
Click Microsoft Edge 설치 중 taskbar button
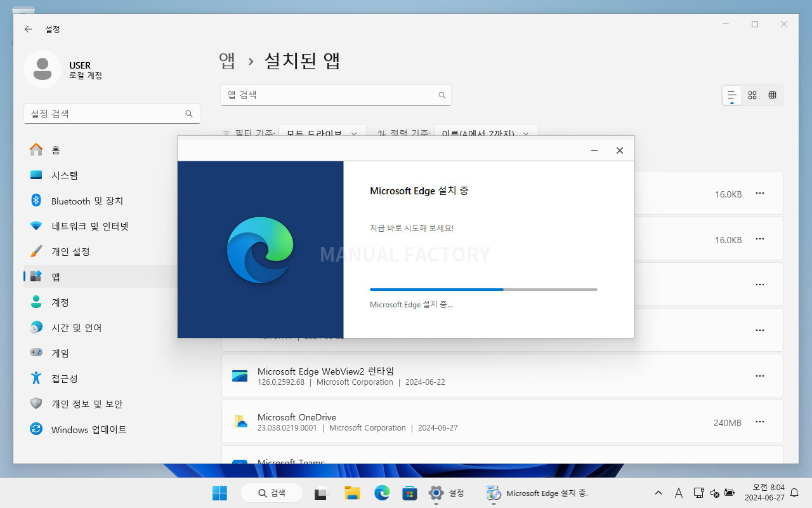coord(537,493)
